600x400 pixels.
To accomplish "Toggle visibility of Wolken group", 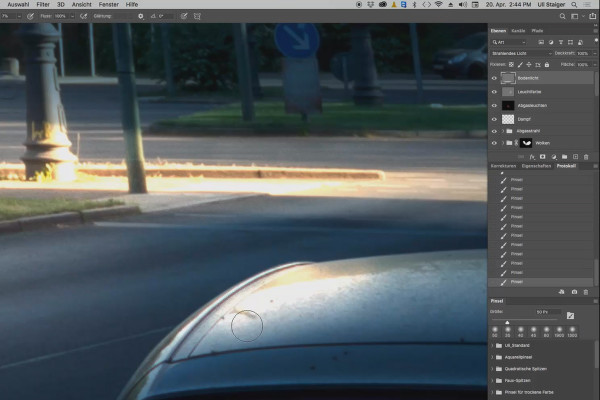I will (494, 143).
